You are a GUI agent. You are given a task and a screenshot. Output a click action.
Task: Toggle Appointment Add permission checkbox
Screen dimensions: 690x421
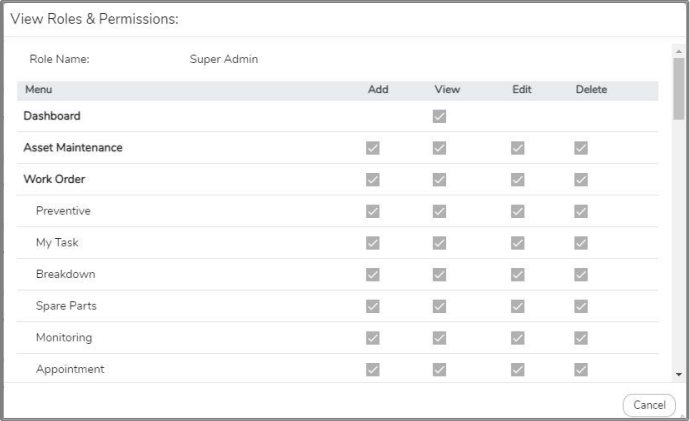[x=373, y=370]
